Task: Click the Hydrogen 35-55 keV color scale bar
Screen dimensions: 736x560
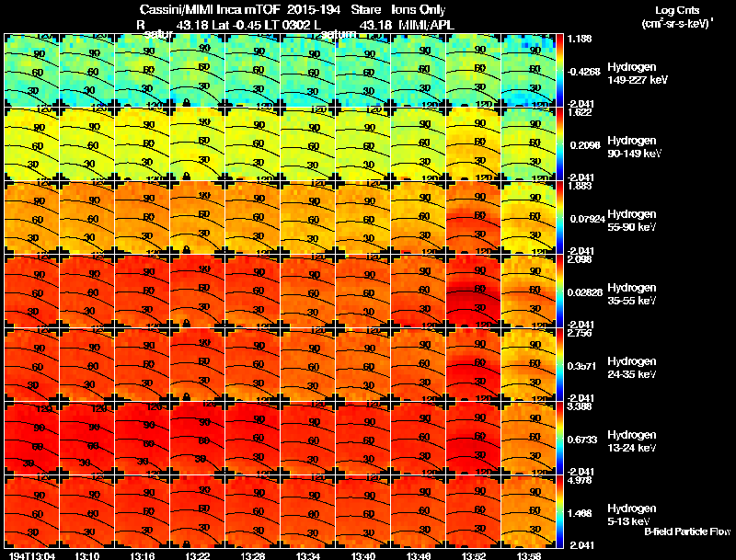Action: pyautogui.click(x=559, y=291)
